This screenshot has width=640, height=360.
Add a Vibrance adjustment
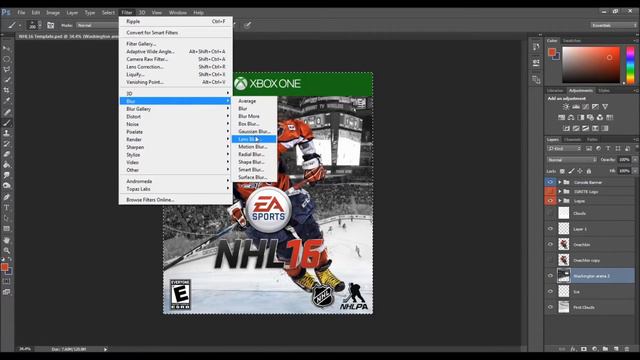tap(605, 107)
